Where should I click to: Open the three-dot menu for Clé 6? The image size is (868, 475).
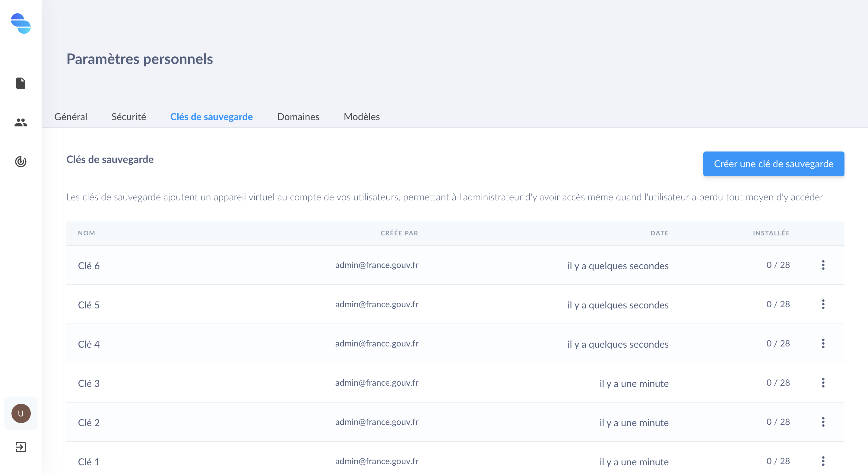point(823,265)
